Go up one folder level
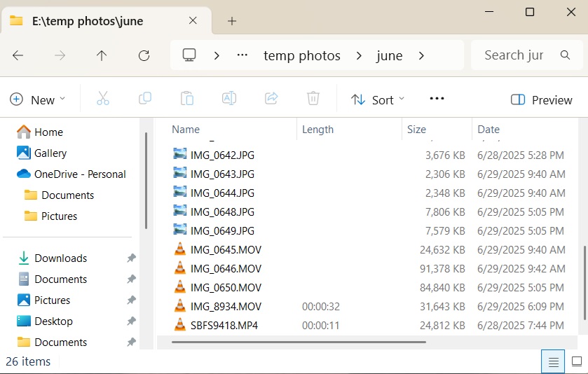This screenshot has width=588, height=374. point(102,55)
